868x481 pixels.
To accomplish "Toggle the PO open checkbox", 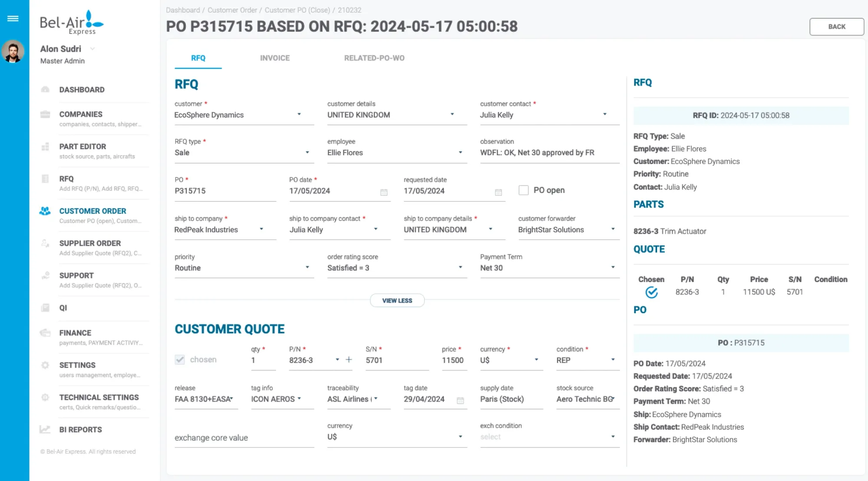I will [x=523, y=190].
